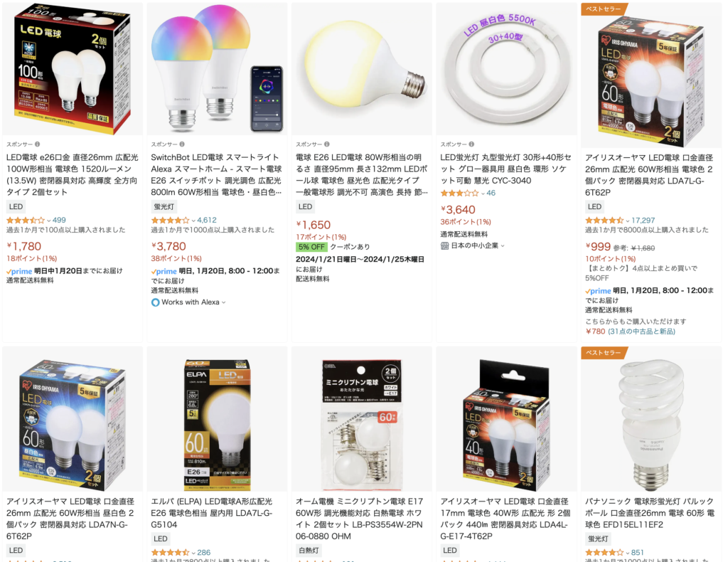
Task: Click the ベストセラー badge on Iris Ohyama 60形
Action: pos(604,9)
